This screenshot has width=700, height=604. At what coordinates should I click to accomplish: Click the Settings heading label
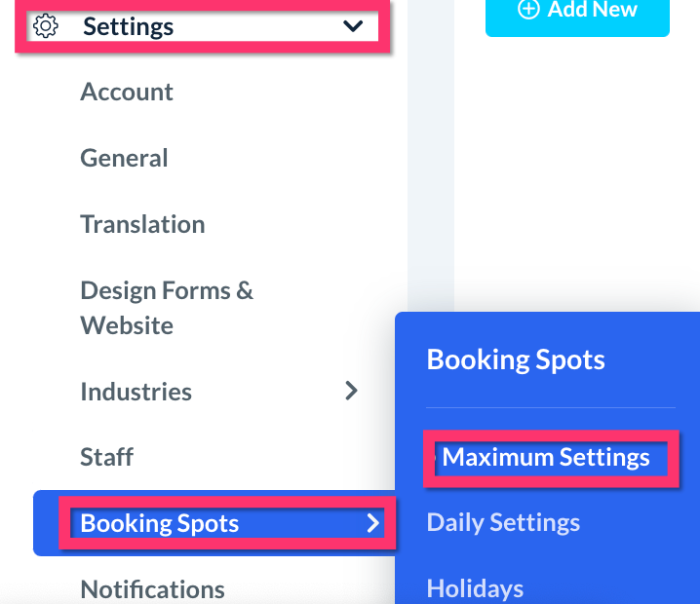(128, 26)
